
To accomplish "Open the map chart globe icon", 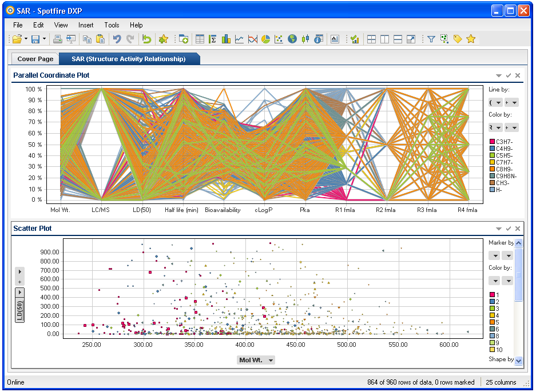I will (292, 39).
